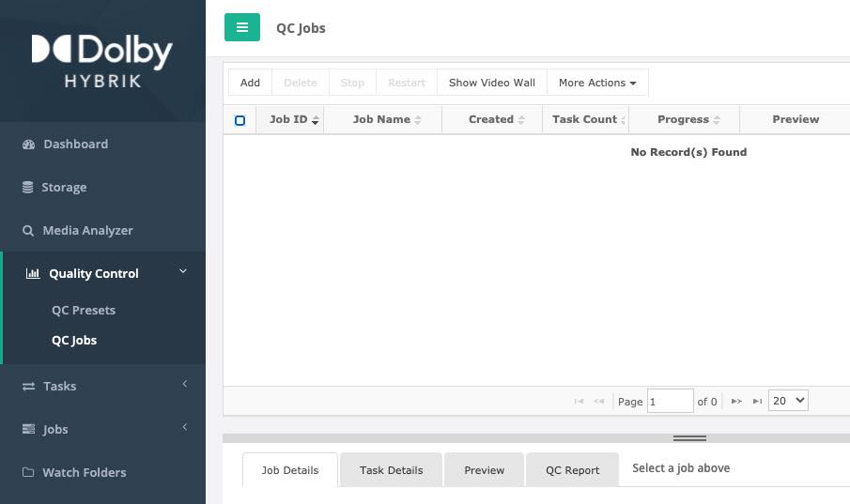
Task: Click the Restart button
Action: 407,83
